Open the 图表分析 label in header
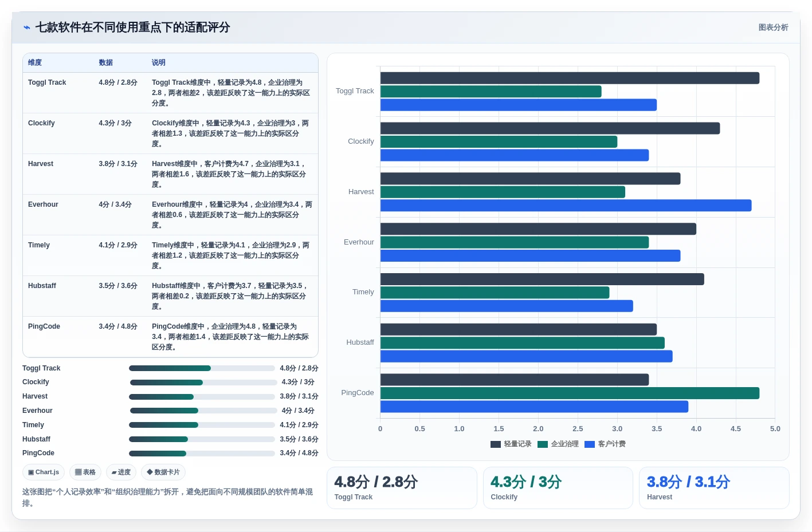 coord(773,27)
